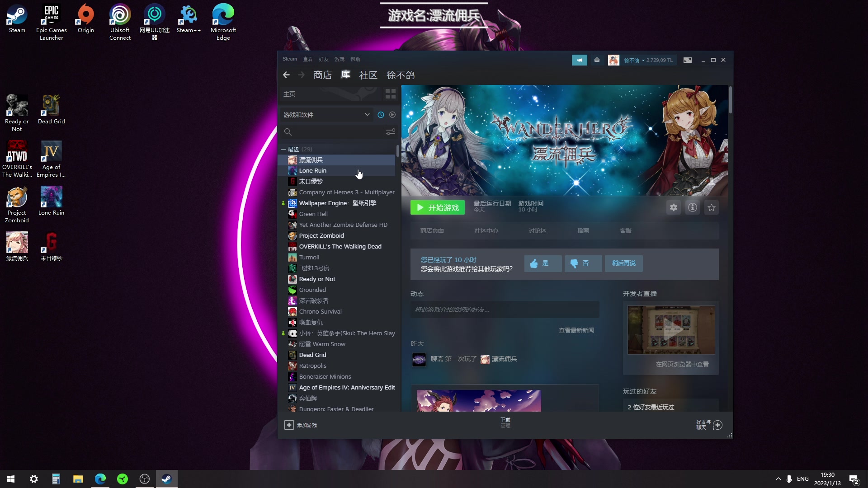
Task: Select Wallpaper Engine in the library list
Action: pyautogui.click(x=336, y=203)
